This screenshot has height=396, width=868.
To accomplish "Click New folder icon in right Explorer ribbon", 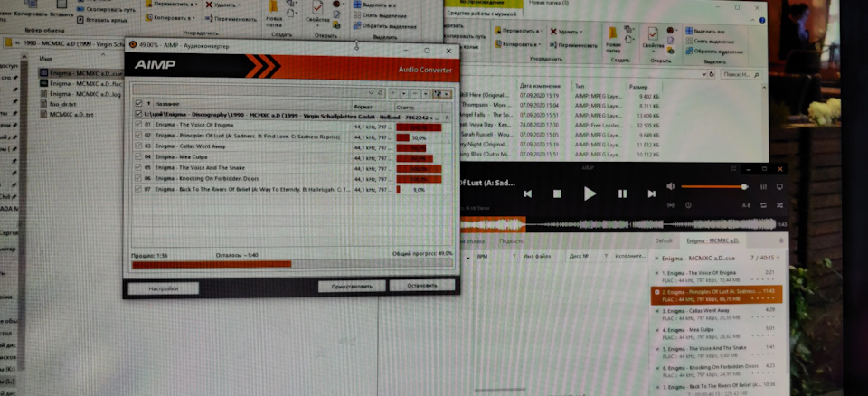I will [612, 41].
